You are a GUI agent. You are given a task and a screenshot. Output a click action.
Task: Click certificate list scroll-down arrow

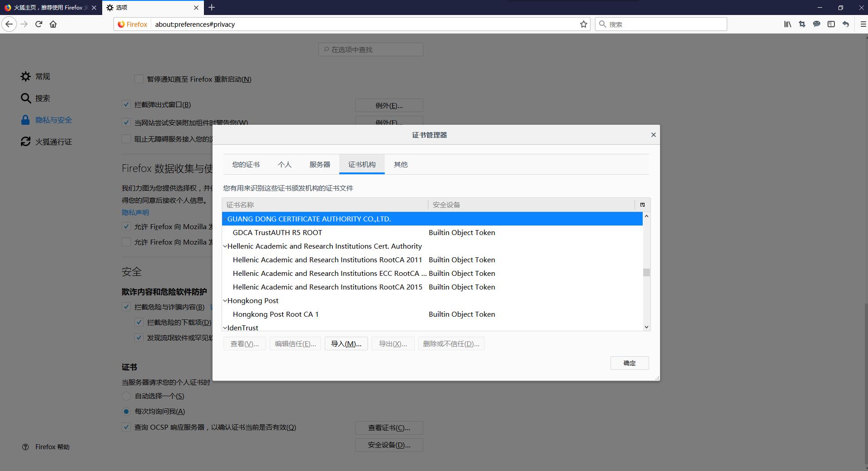(646, 327)
